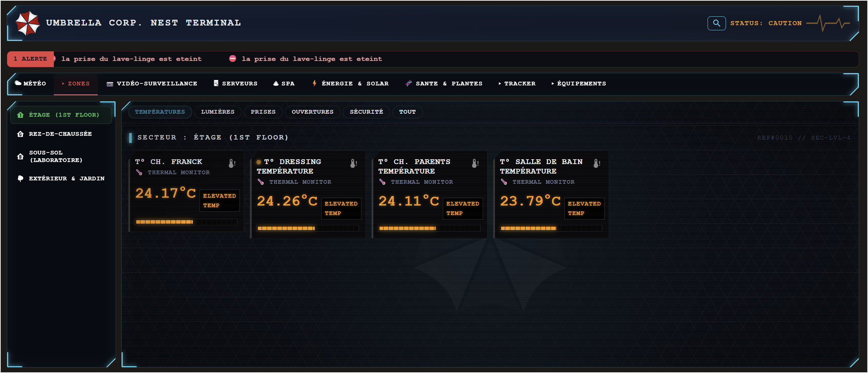Click thermometer alert icon on Ch. Franck card
This screenshot has height=373, width=868.
click(232, 163)
